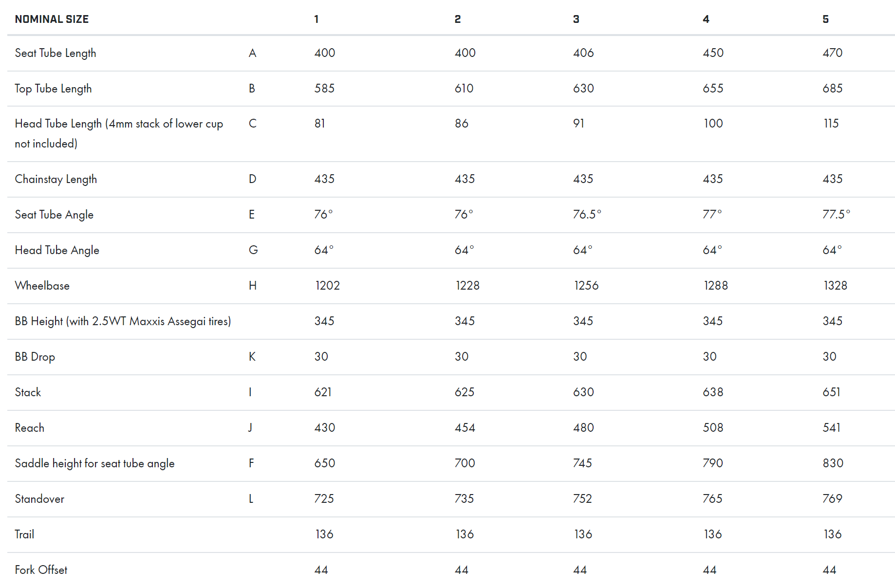The image size is (895, 588).
Task: Select the Standover value 725
Action: point(324,498)
